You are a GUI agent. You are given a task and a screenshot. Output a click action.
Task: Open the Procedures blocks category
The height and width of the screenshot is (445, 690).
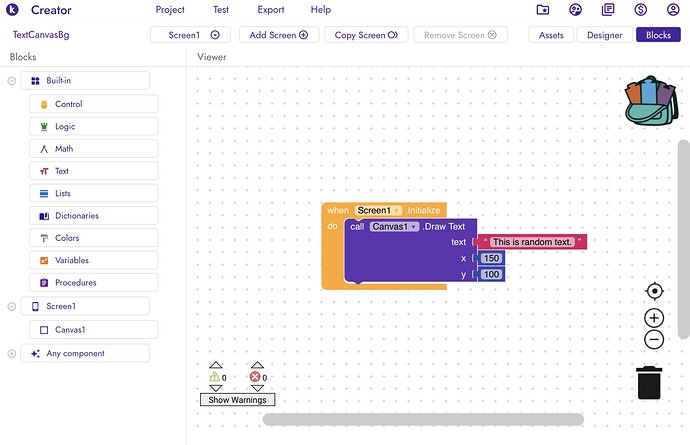[x=94, y=283]
